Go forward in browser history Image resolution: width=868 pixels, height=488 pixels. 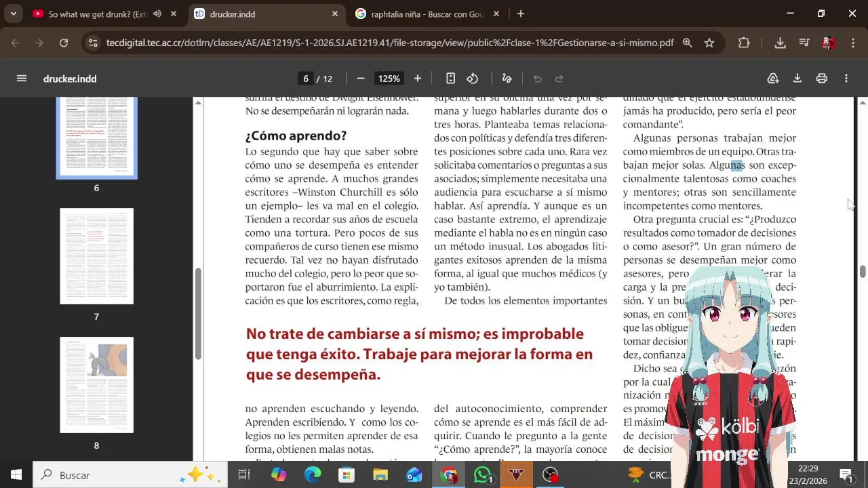[39, 43]
